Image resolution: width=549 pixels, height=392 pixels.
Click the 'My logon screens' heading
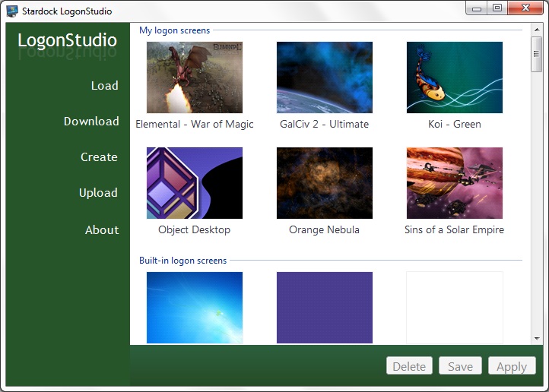[x=174, y=30]
